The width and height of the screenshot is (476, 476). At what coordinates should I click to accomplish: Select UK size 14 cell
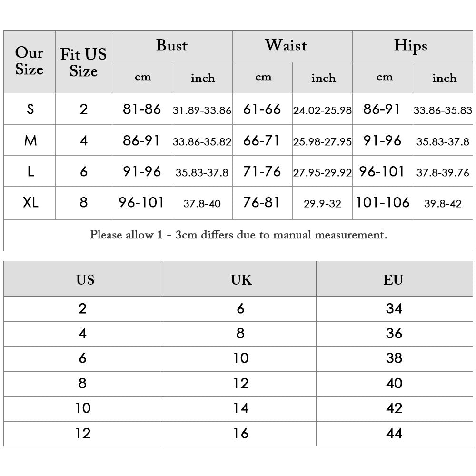point(241,408)
